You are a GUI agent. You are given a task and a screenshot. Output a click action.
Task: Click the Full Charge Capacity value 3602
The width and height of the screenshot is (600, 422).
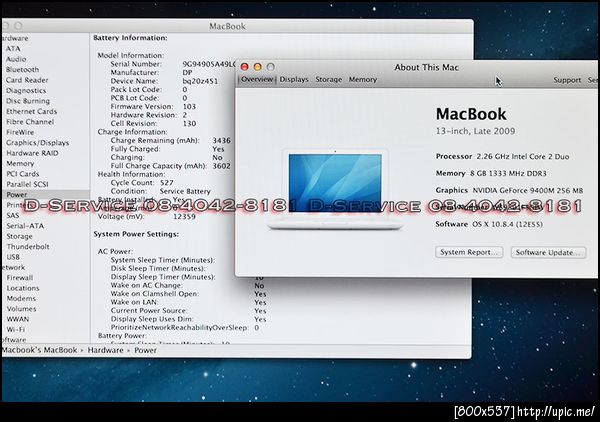[x=222, y=166]
